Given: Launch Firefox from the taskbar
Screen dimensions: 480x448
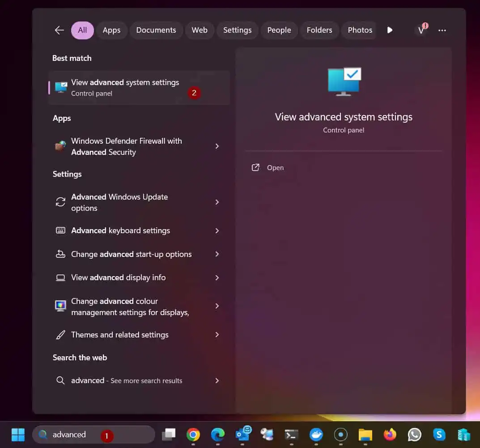Looking at the screenshot, I should [390, 435].
